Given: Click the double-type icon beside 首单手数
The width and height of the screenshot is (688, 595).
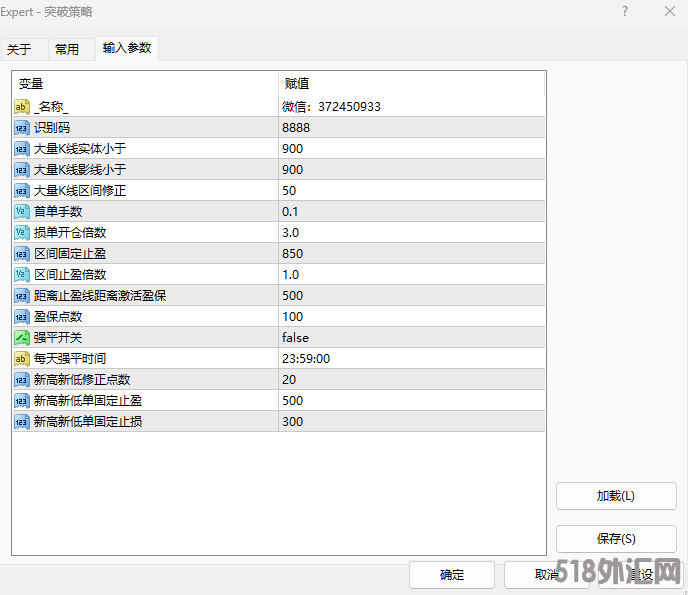Looking at the screenshot, I should 22,212.
